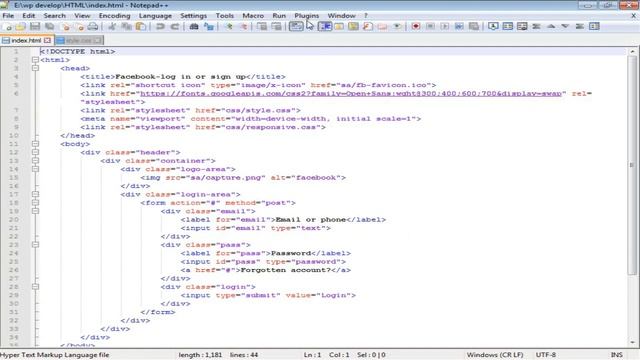Click Run a macro multiple times icon

pyautogui.click(x=459, y=27)
